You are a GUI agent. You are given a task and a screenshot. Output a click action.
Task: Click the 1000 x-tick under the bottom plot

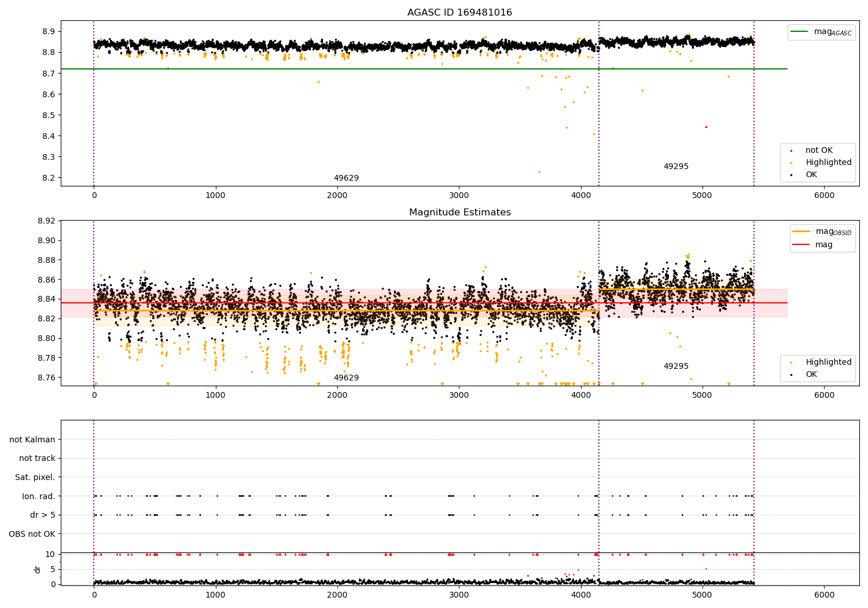click(215, 594)
